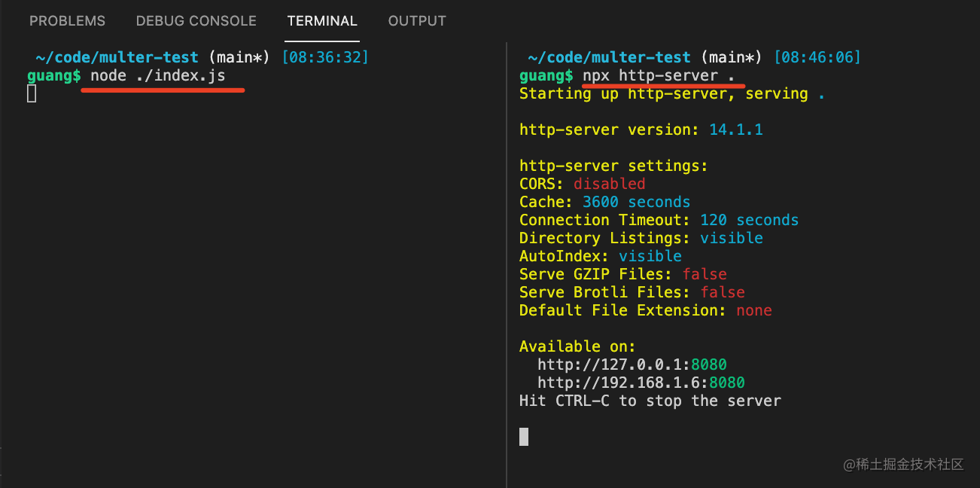Click the left terminal's ~/code/multer-test path
Viewport: 980px width, 488px height.
coord(117,57)
